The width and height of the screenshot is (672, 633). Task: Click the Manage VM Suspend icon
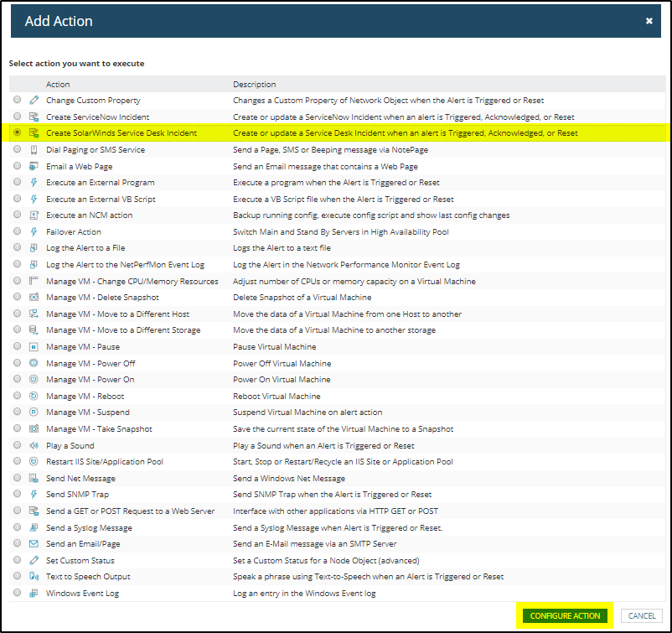tap(34, 412)
